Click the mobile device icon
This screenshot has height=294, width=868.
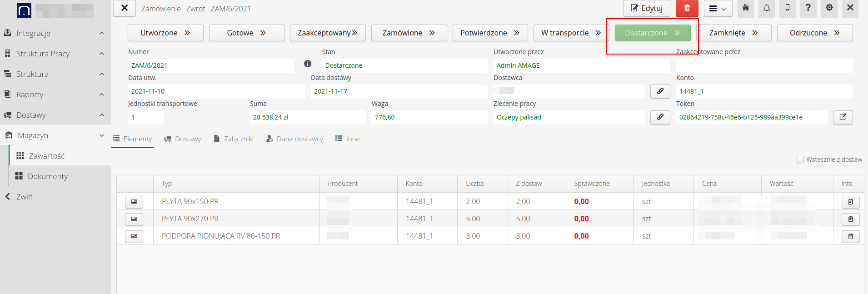point(788,8)
